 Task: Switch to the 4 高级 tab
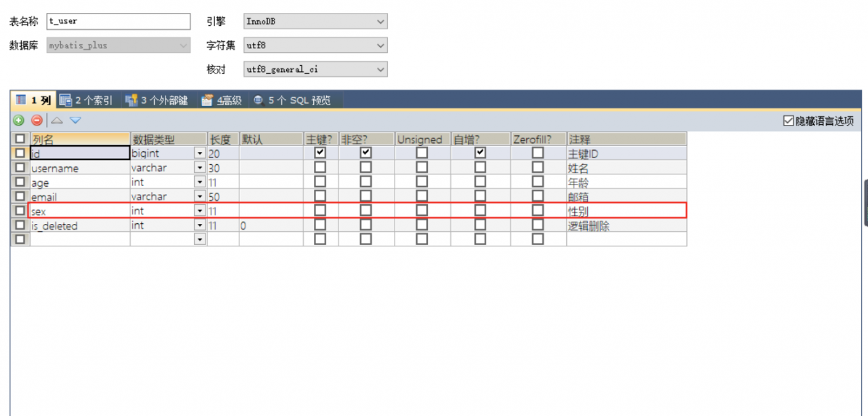[222, 100]
